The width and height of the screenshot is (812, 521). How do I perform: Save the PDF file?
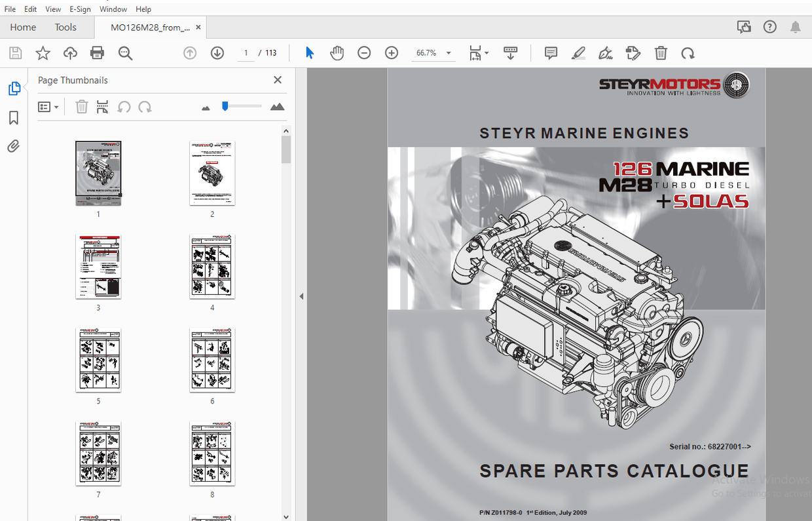(15, 53)
